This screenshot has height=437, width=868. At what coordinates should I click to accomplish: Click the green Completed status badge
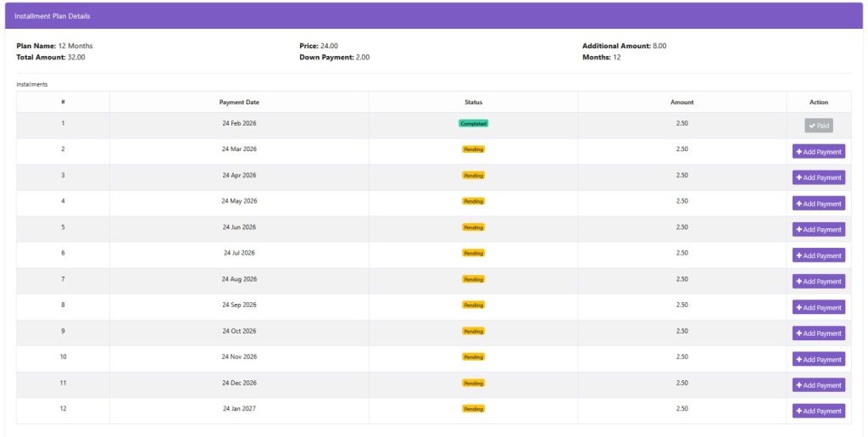(x=473, y=123)
